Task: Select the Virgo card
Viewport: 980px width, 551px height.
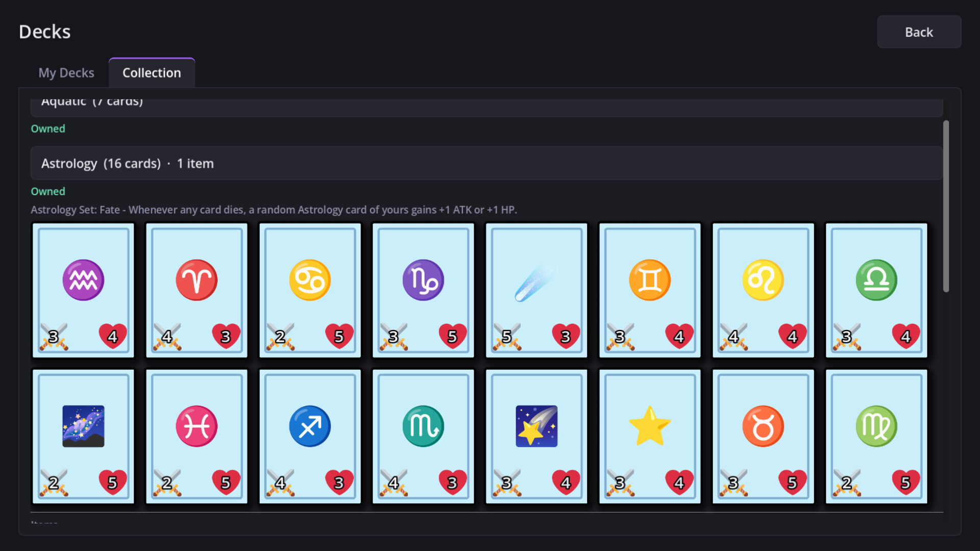Action: pyautogui.click(x=876, y=437)
